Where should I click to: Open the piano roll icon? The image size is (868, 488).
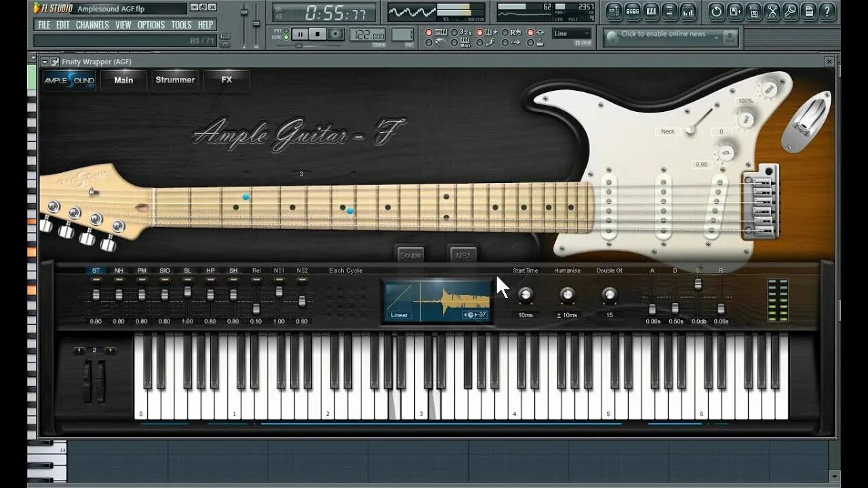click(650, 11)
